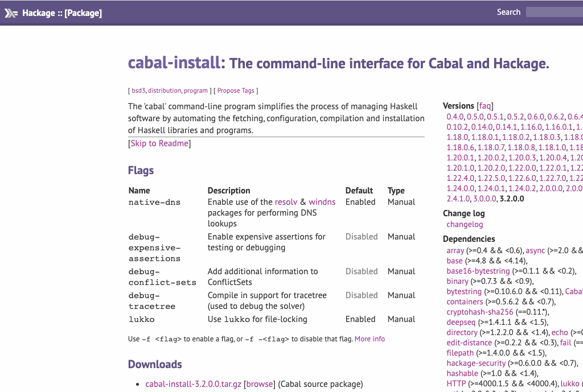Open version 1.18.0.7
The height and width of the screenshot is (392, 583).
(x=491, y=147)
